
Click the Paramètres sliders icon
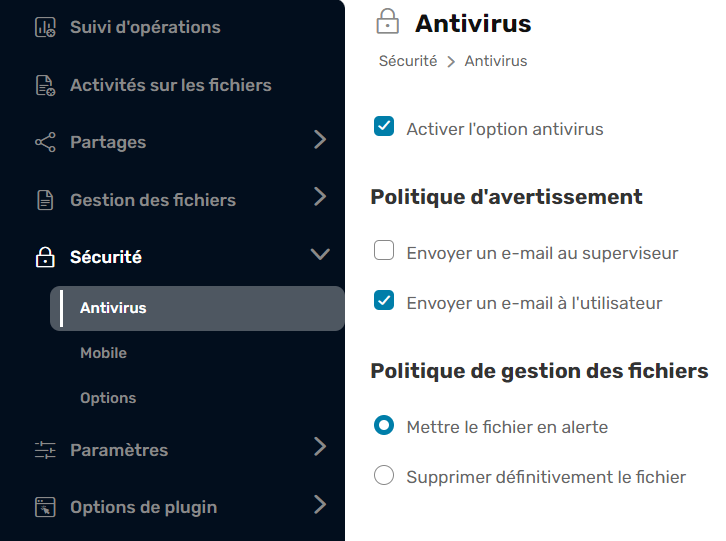[45, 451]
